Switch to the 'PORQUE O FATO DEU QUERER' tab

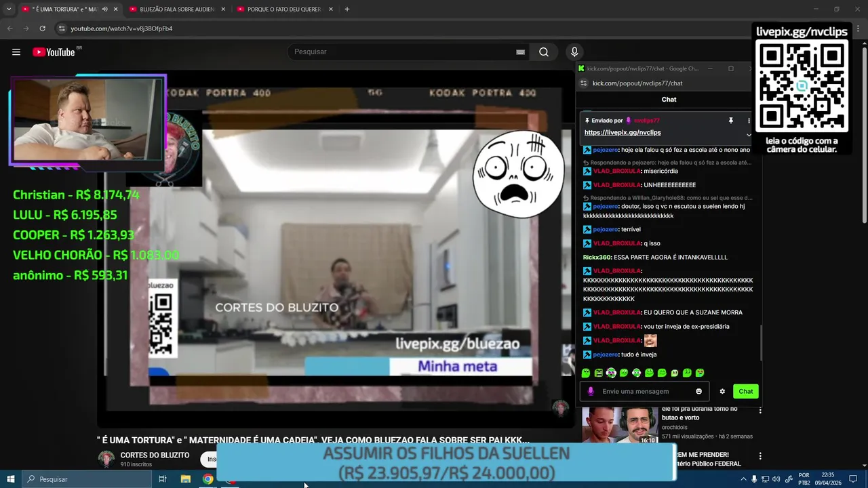(x=283, y=9)
